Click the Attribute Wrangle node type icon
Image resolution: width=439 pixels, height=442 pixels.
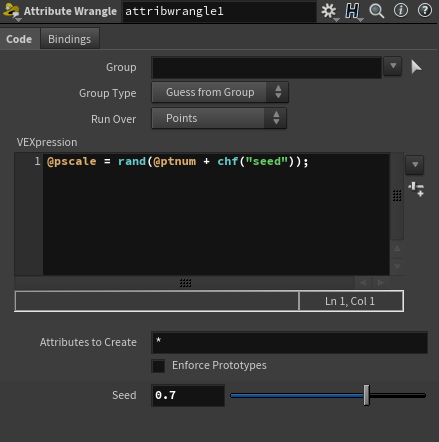pos(11,11)
